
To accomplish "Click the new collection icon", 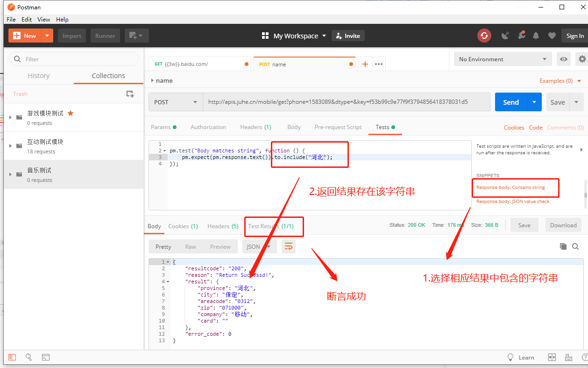I will (x=130, y=94).
